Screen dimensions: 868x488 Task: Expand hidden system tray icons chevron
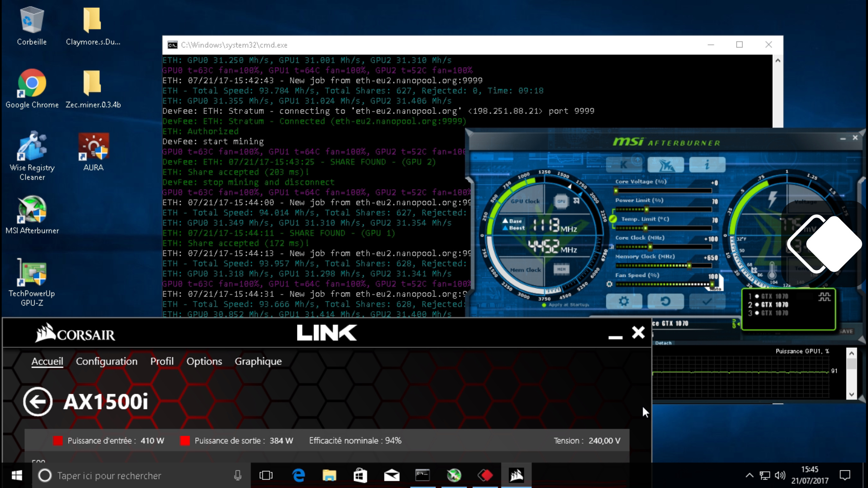pos(749,475)
